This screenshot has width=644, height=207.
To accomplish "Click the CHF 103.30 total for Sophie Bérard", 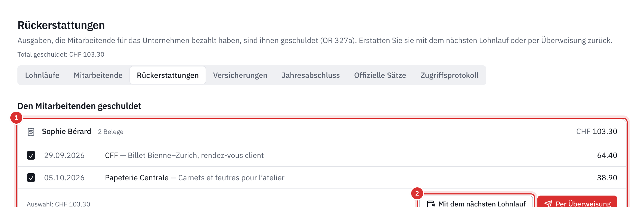I will click(x=597, y=132).
